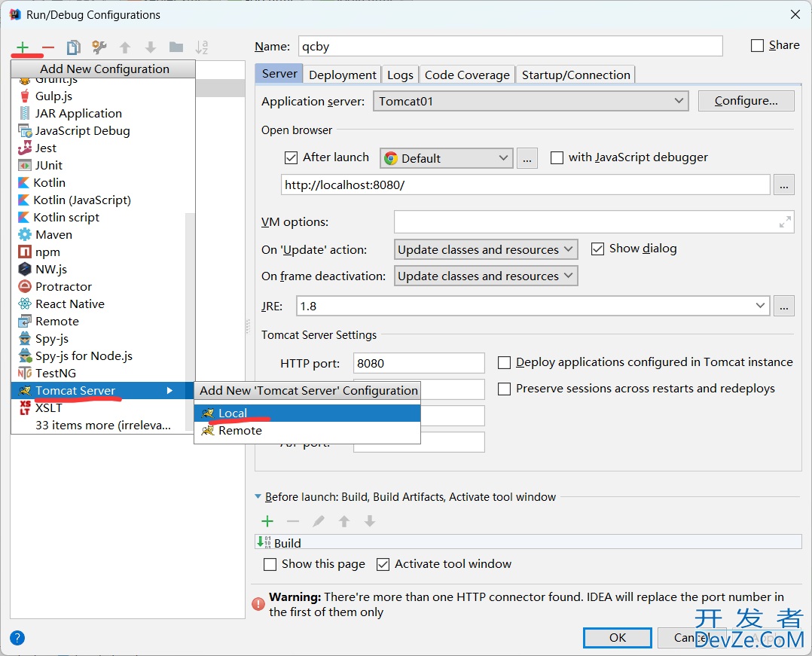This screenshot has width=812, height=656.
Task: Click the Copy Configuration icon
Action: pyautogui.click(x=74, y=47)
